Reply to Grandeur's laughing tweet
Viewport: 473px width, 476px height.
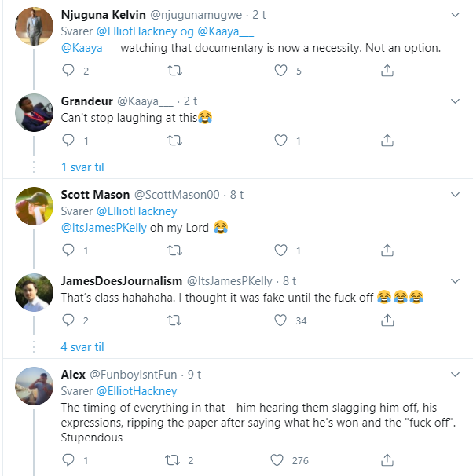pos(68,141)
